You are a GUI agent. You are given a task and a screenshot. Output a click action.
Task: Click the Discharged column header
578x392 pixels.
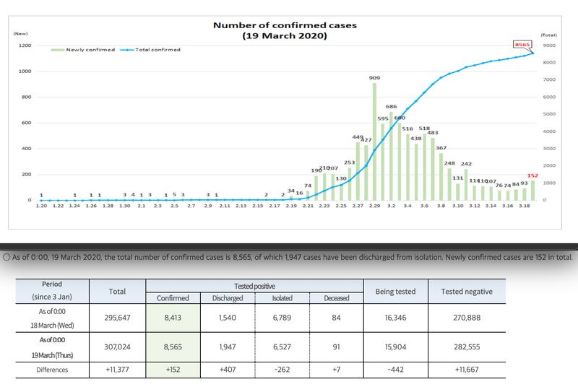click(x=227, y=298)
